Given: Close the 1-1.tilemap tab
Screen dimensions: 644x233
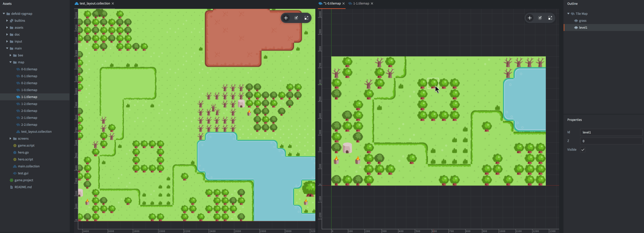Looking at the screenshot, I should (x=372, y=4).
